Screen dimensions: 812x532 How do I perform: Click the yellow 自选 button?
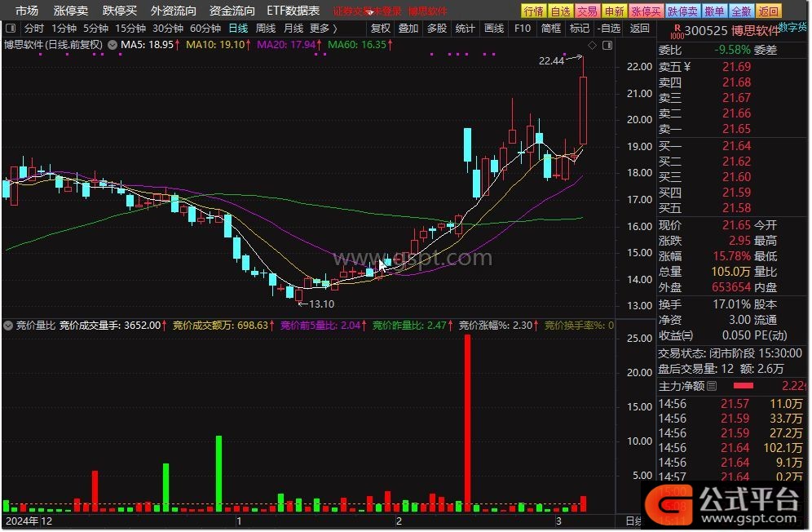(x=560, y=11)
